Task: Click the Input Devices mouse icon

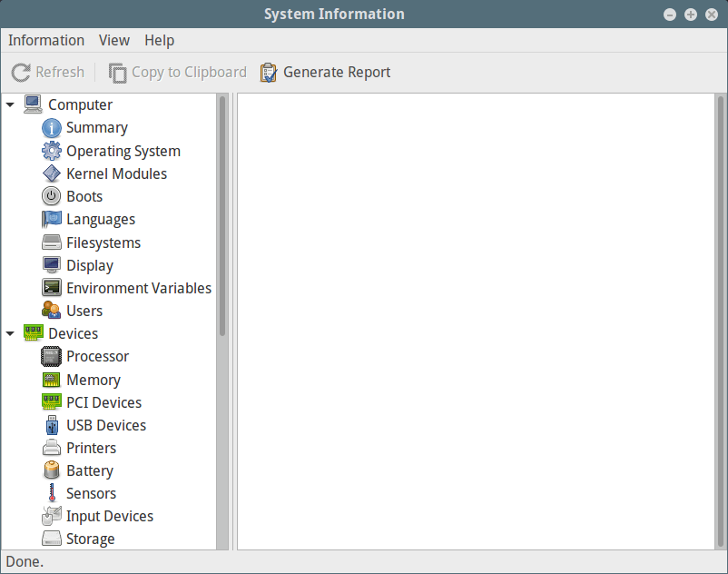Action: tap(51, 516)
